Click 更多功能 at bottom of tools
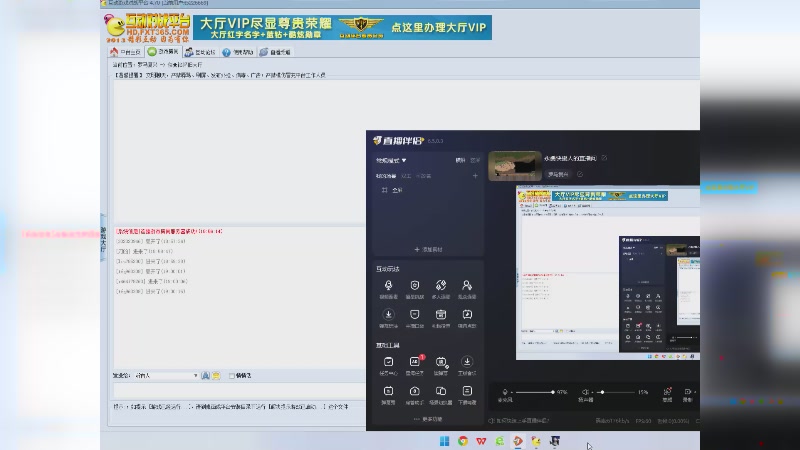The height and width of the screenshot is (450, 800). click(428, 419)
